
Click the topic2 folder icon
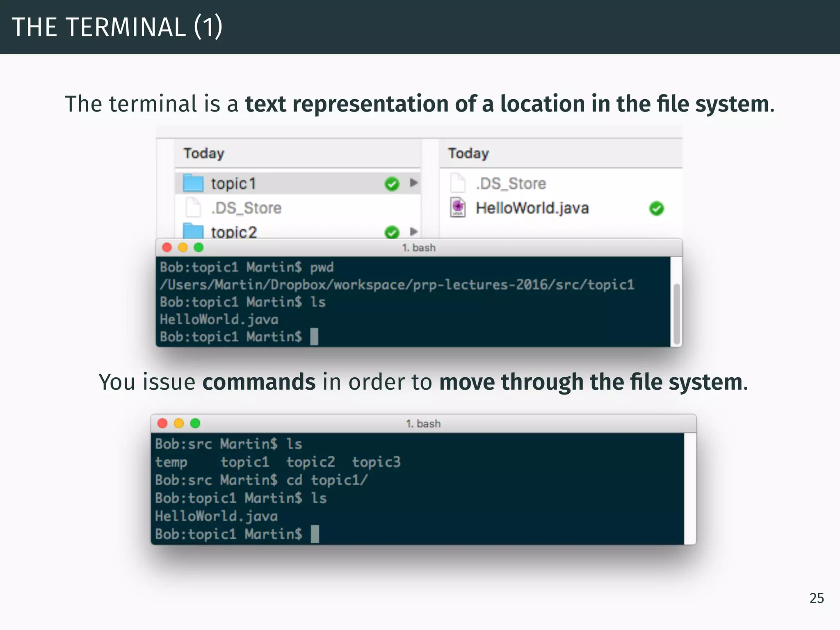193,231
